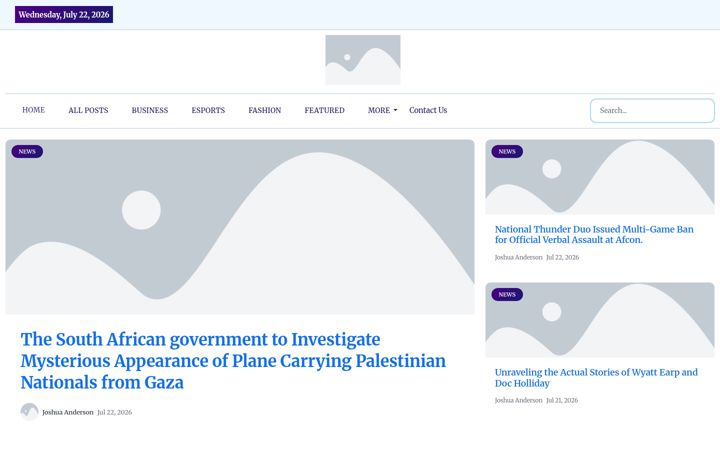Click the Jul 22, 2026 date under the featured headline
This screenshot has height=450, width=720.
pyautogui.click(x=114, y=412)
